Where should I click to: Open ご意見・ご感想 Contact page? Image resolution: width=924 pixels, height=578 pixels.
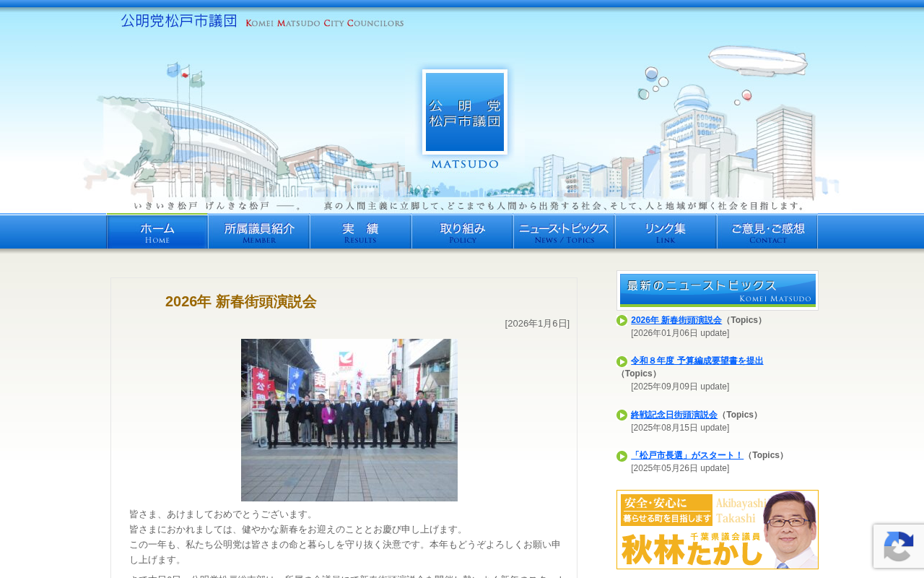click(767, 231)
